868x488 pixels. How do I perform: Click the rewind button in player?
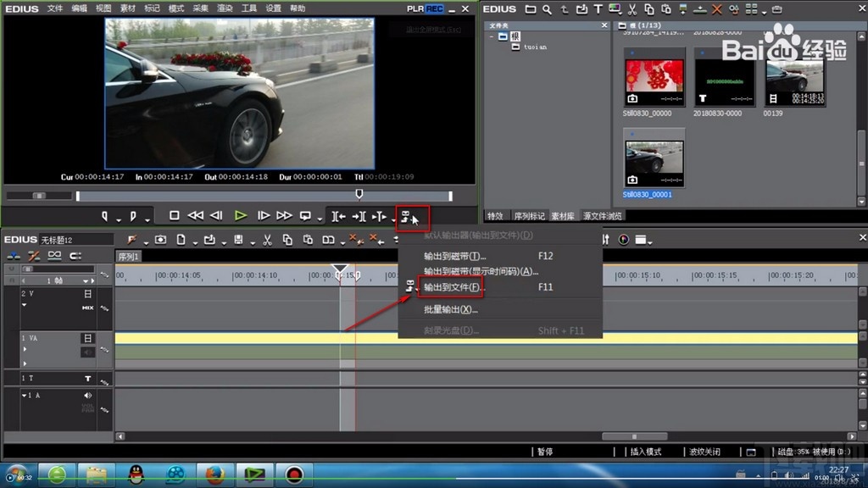coord(196,215)
